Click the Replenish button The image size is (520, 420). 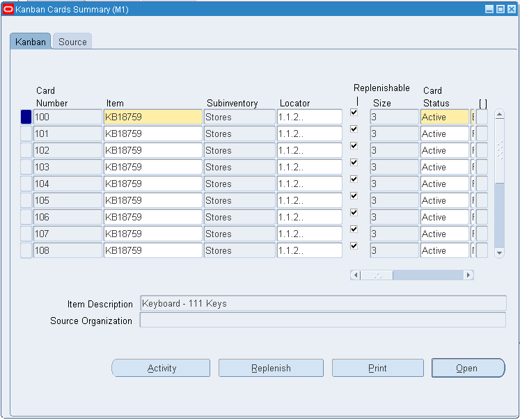(x=271, y=368)
